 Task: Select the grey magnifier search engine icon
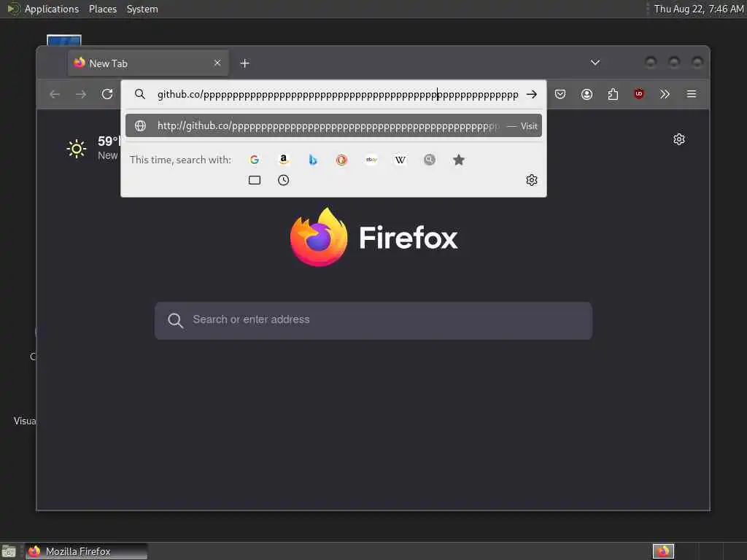430,160
